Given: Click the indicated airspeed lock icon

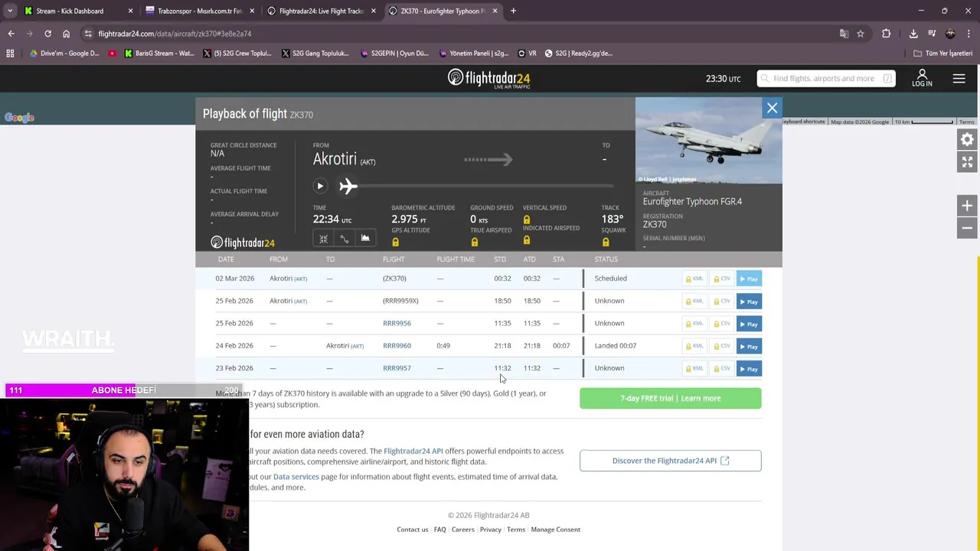Looking at the screenshot, I should pos(527,240).
